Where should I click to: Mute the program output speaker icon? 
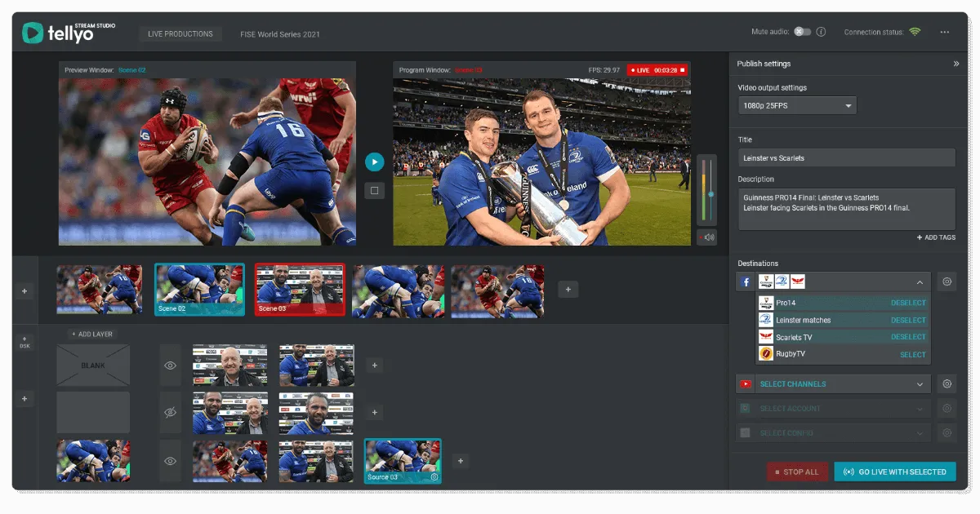(707, 237)
